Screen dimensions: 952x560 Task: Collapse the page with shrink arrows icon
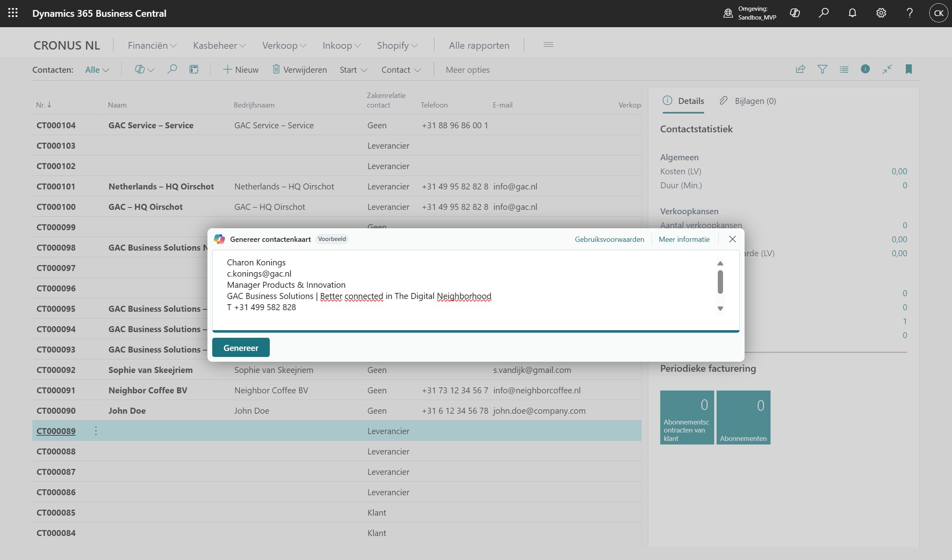coord(887,69)
